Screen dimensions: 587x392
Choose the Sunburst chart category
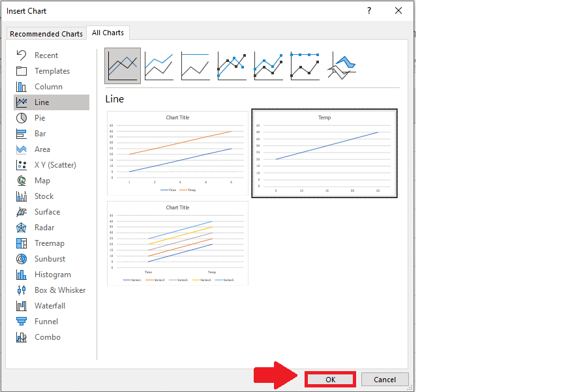point(50,259)
